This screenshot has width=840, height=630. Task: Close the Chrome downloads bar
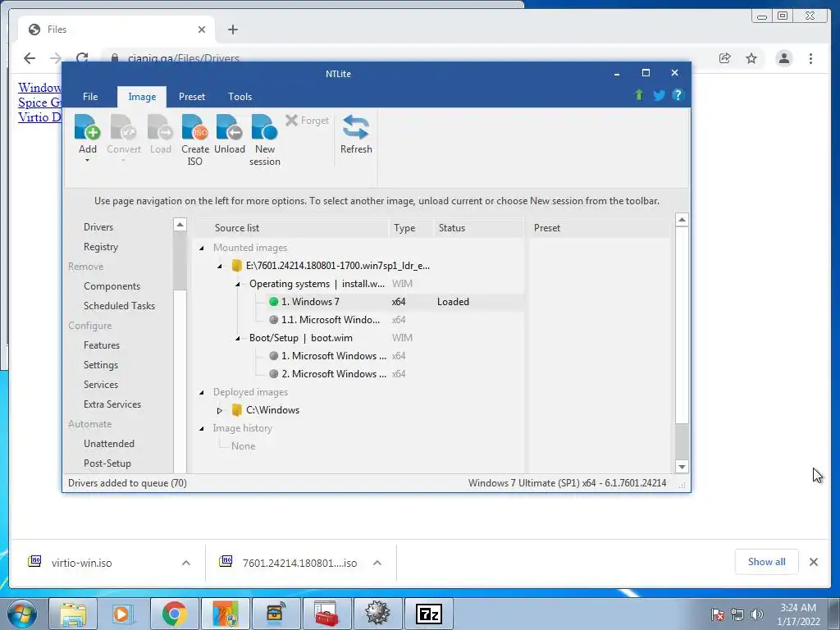click(813, 562)
